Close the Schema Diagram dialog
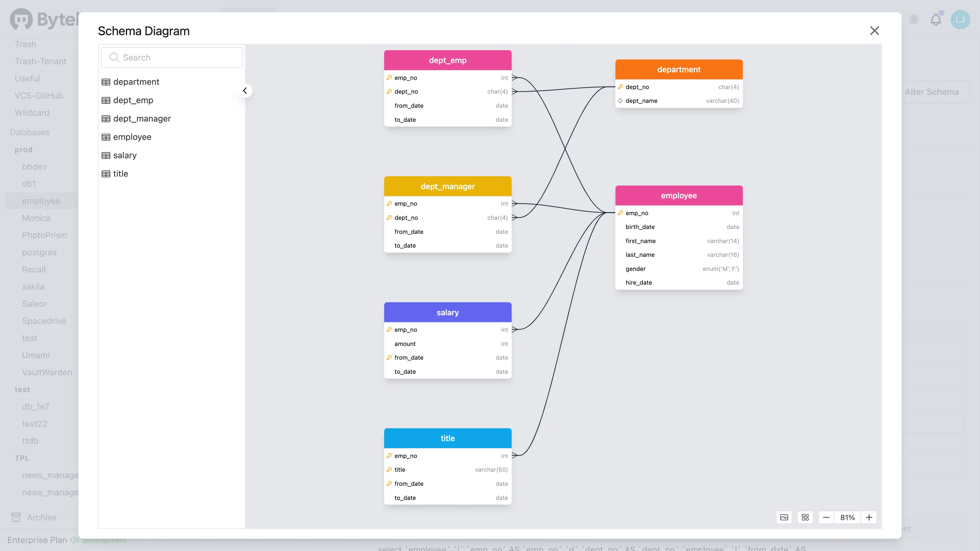Screen dimensions: 980x551 pos(874,31)
